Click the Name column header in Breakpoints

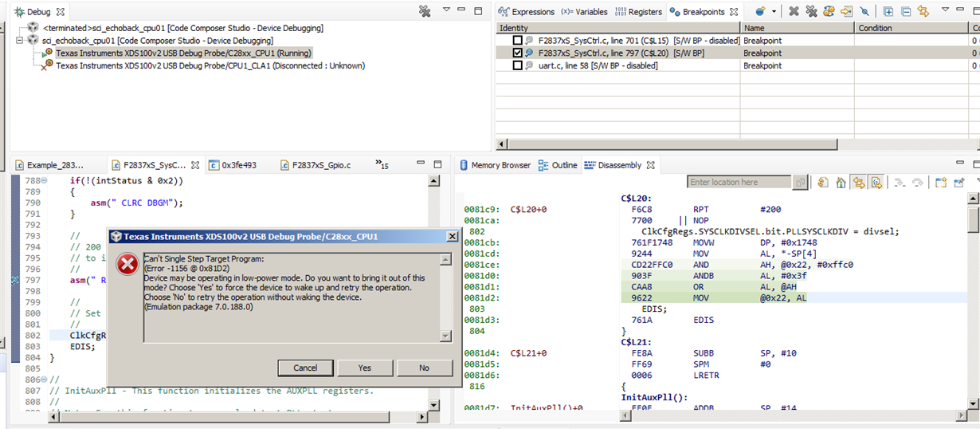click(797, 28)
